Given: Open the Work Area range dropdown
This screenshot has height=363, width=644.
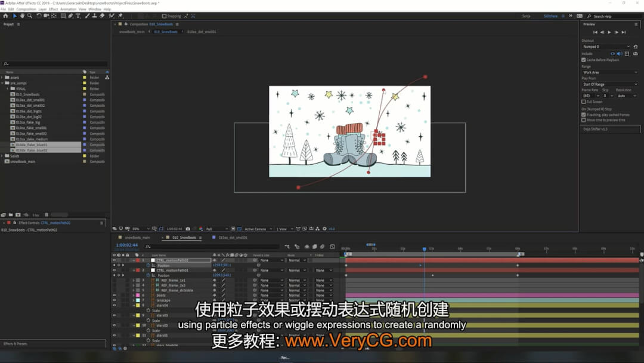Looking at the screenshot, I should [609, 72].
